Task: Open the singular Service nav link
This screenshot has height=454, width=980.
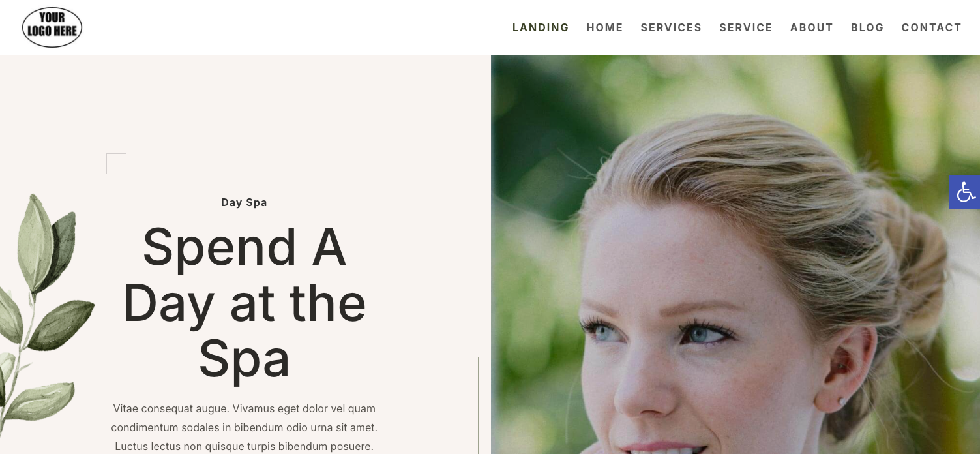Action: (746, 27)
